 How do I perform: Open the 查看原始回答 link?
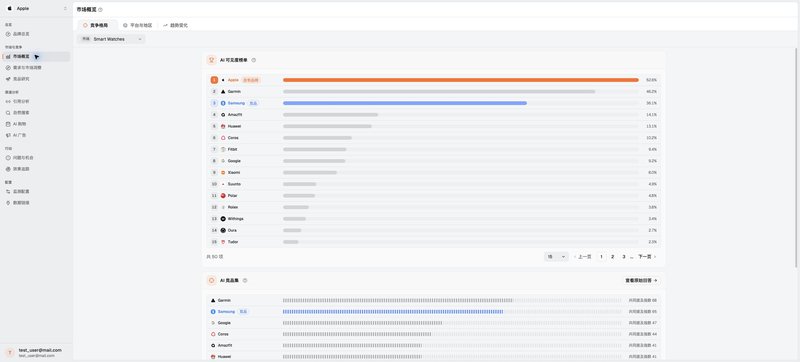(641, 280)
